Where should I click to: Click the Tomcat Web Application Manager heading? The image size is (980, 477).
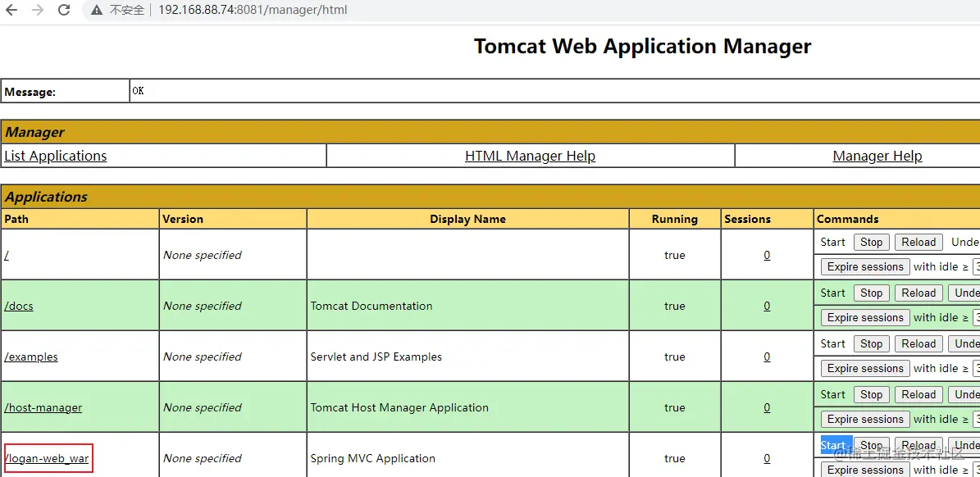(642, 46)
